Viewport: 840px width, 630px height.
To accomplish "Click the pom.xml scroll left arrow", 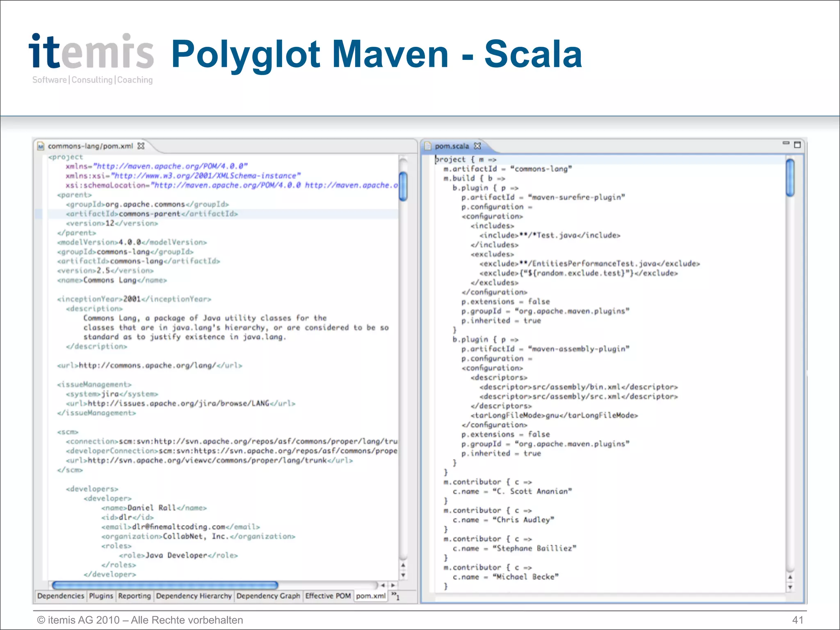I will coord(383,585).
